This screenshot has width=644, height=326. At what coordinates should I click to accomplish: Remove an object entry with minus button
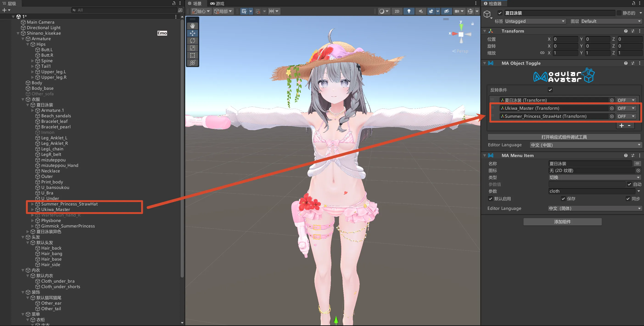(x=629, y=126)
